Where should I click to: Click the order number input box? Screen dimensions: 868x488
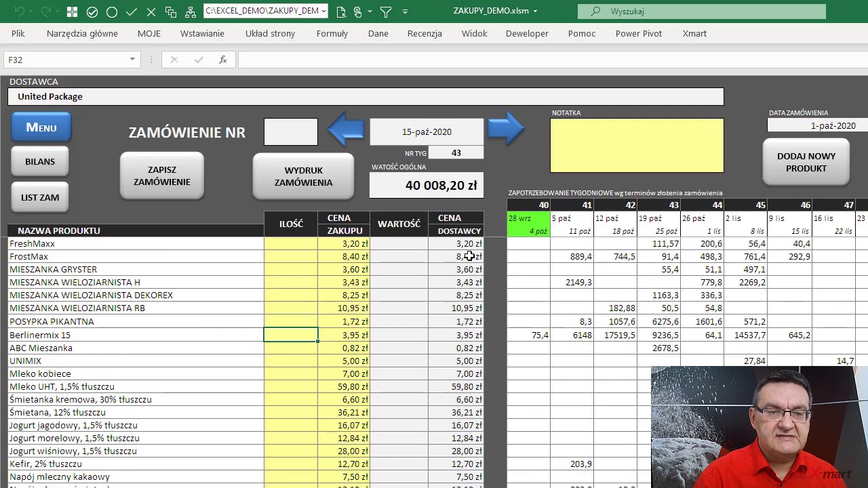pyautogui.click(x=291, y=131)
